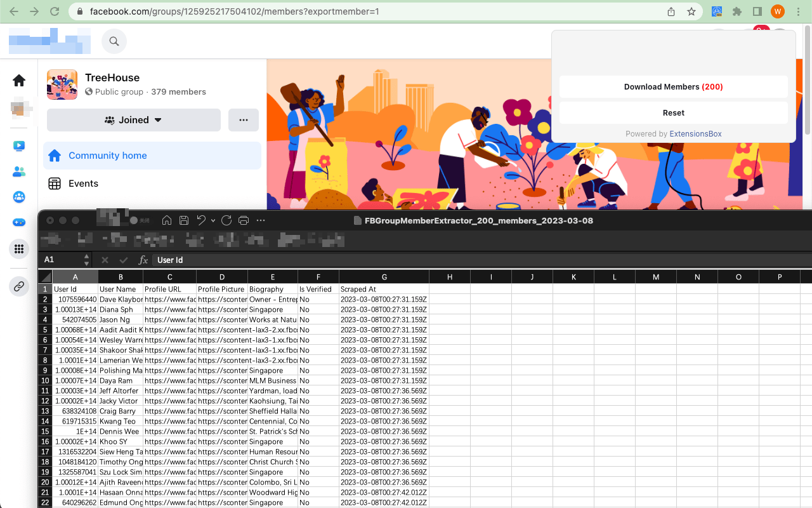Click the redo arrow in Excel toolbar

226,220
